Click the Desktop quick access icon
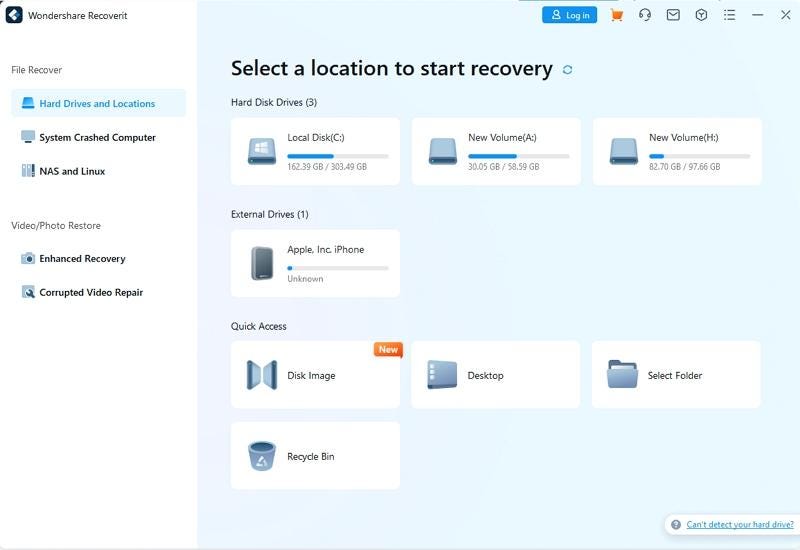800x550 pixels. (x=442, y=375)
